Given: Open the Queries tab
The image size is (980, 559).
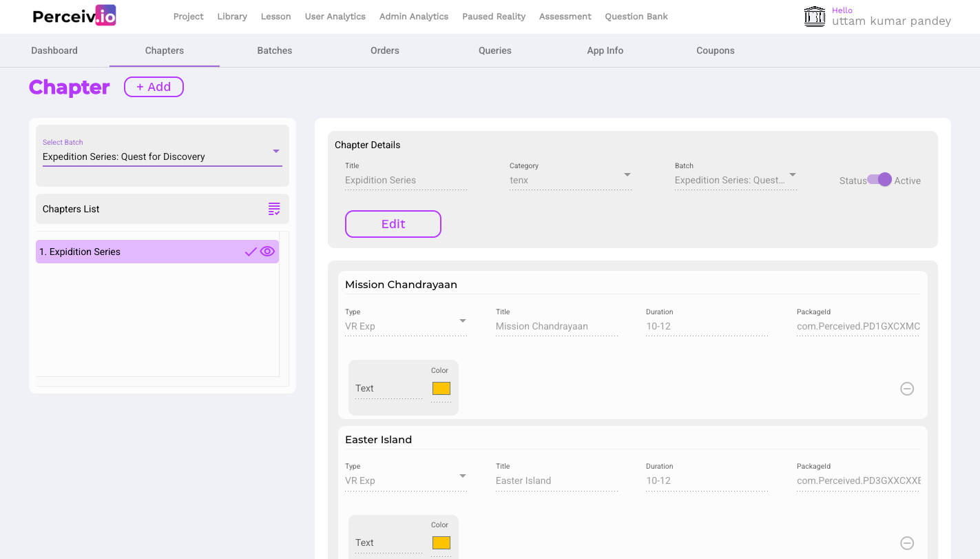Looking at the screenshot, I should pos(495,50).
